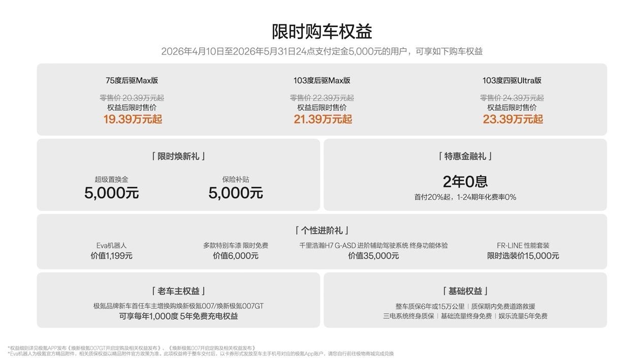Click the 限时购车权益 page title

(x=322, y=32)
